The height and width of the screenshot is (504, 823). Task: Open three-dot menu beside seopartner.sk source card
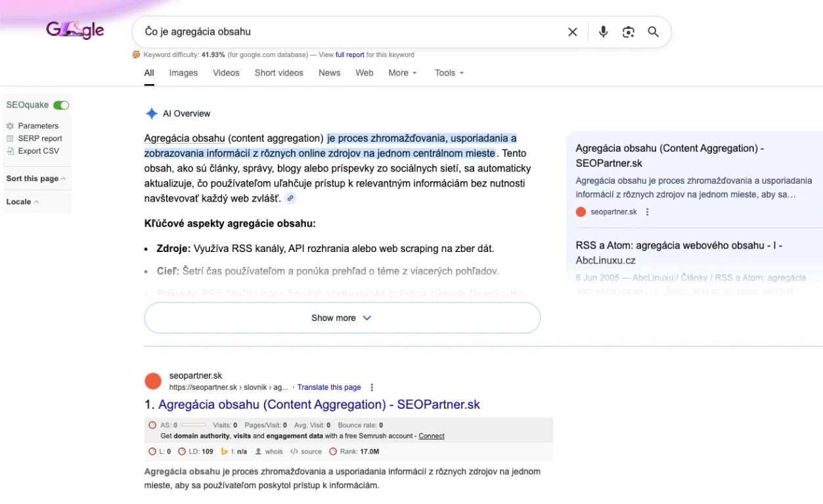(x=648, y=212)
